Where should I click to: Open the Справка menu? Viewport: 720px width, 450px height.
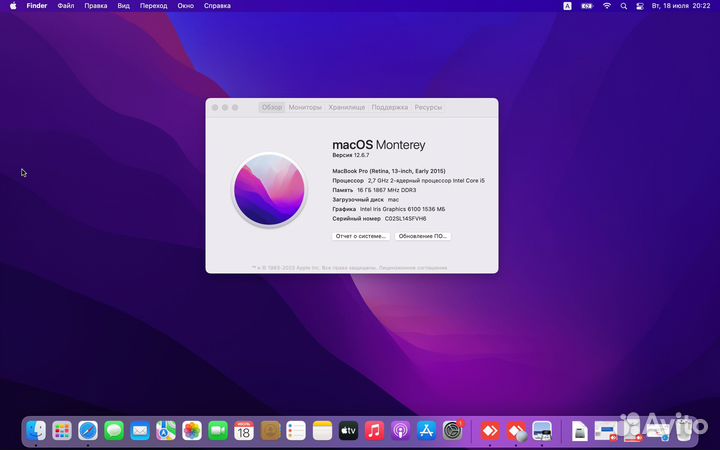(217, 6)
